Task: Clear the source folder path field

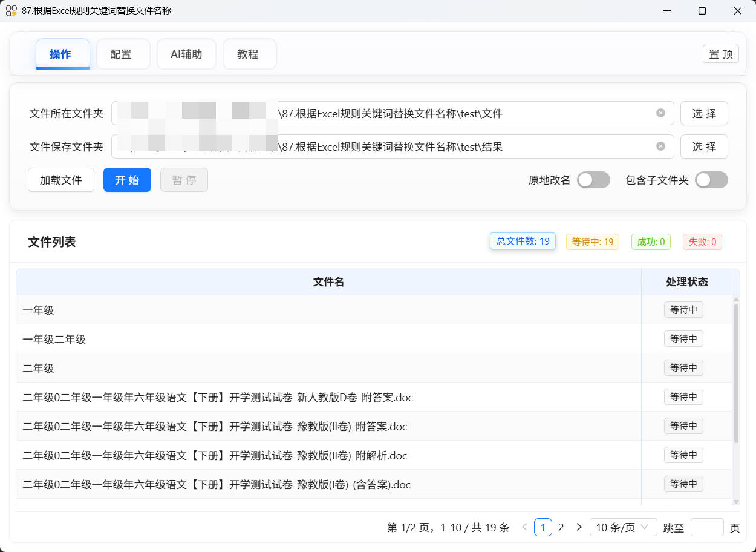Action: point(660,113)
